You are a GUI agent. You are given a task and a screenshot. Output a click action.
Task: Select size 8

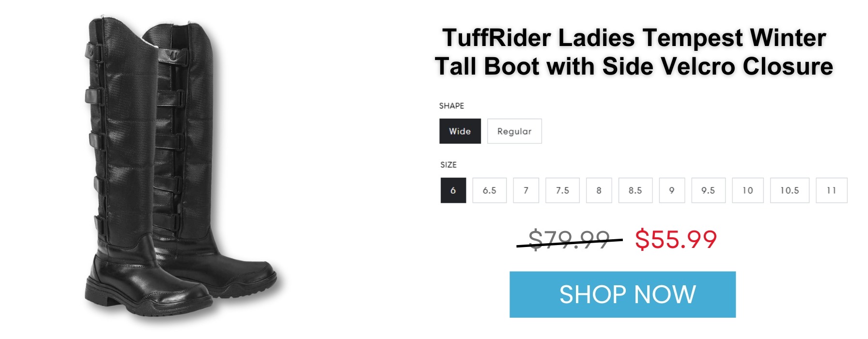tap(599, 190)
